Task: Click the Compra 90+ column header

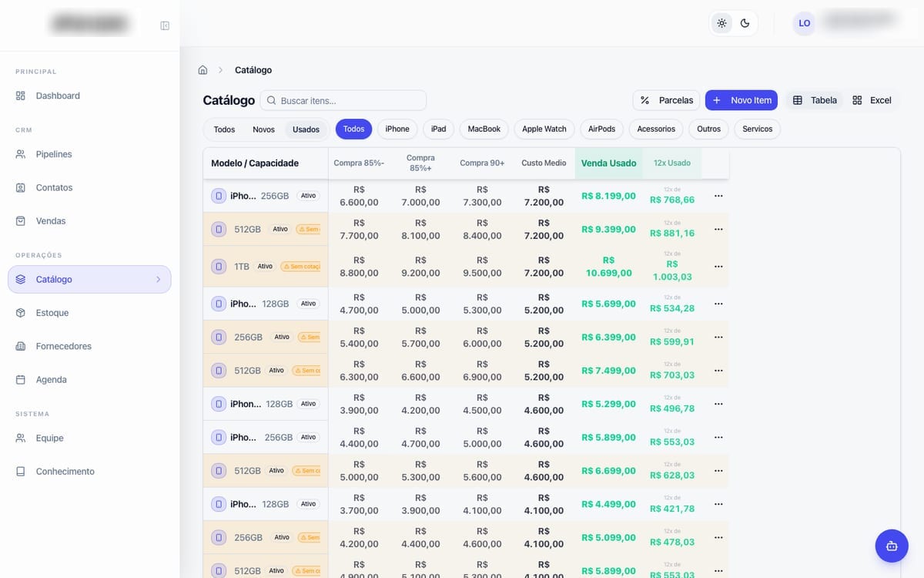Action: coord(482,163)
